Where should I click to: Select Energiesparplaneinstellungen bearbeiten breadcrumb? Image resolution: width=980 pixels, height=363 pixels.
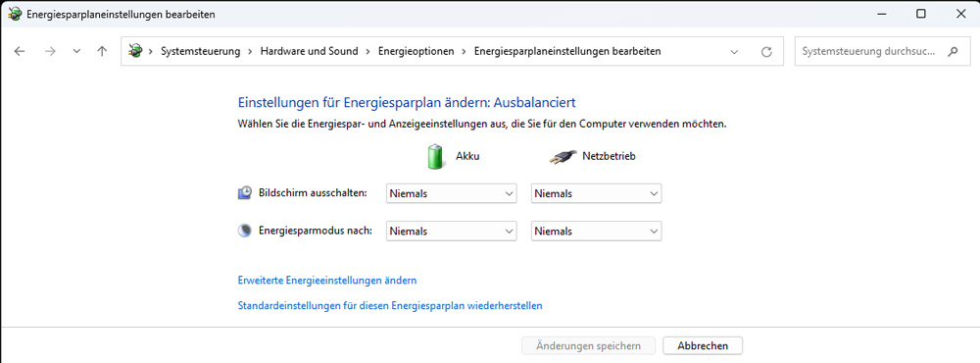567,51
